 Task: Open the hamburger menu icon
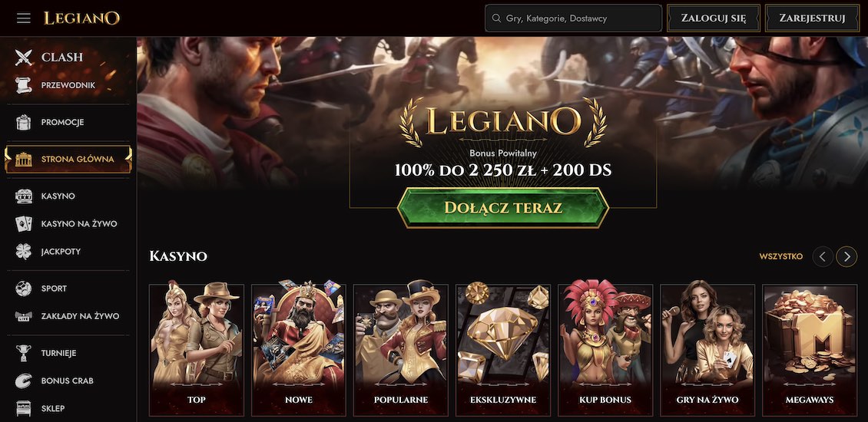(x=23, y=18)
